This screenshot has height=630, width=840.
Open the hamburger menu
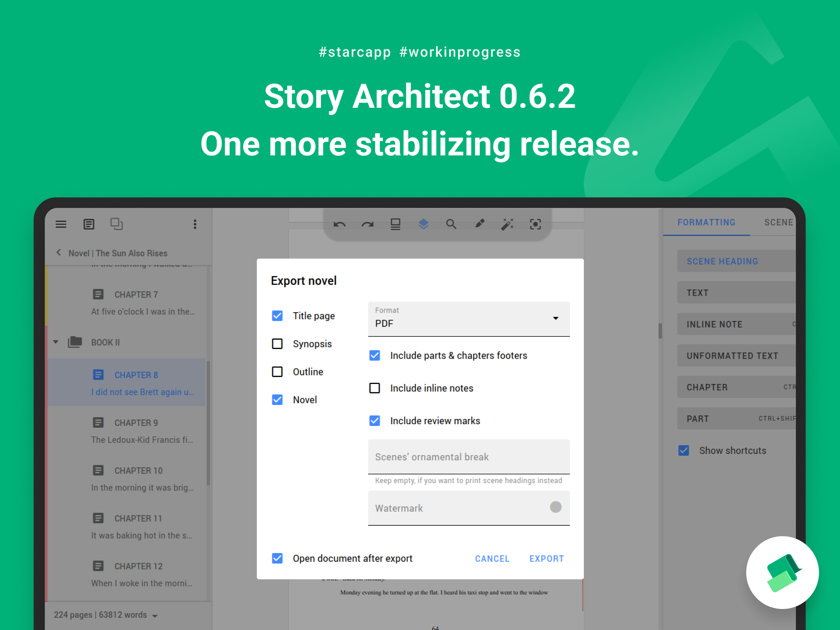(x=61, y=224)
